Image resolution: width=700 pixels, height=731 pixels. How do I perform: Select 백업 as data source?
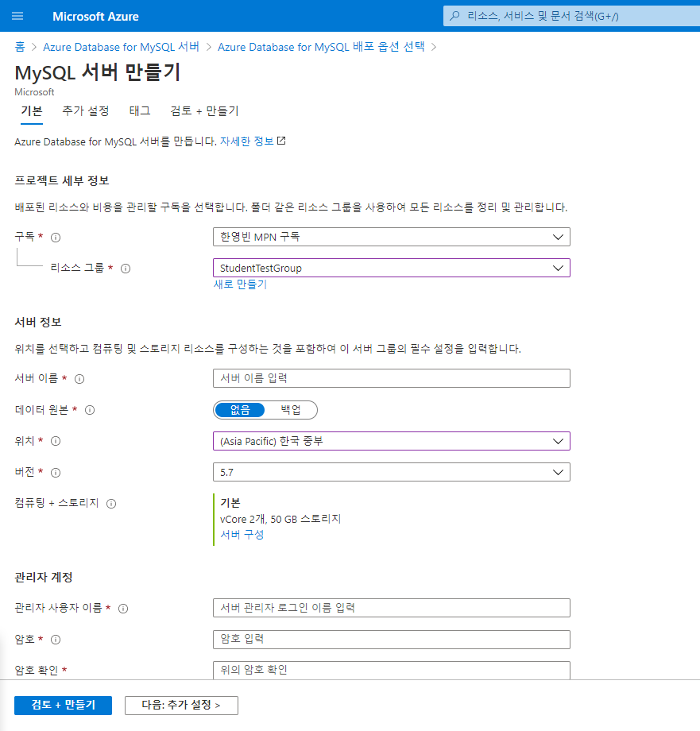[291, 410]
